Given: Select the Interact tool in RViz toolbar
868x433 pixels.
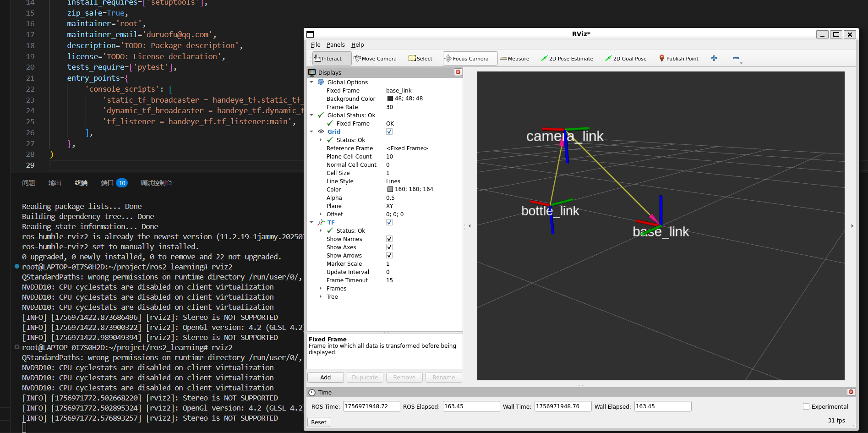Looking at the screenshot, I should (x=328, y=59).
